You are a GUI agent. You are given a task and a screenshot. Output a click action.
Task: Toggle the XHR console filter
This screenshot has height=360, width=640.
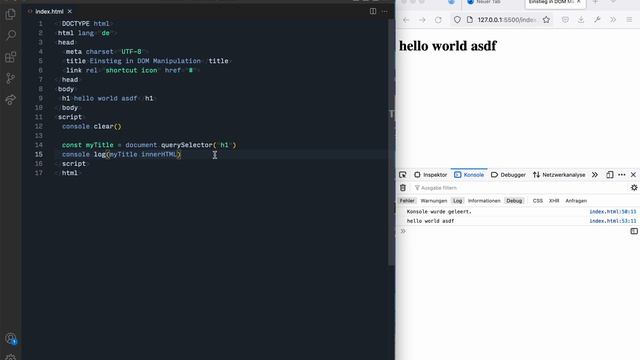[554, 201]
